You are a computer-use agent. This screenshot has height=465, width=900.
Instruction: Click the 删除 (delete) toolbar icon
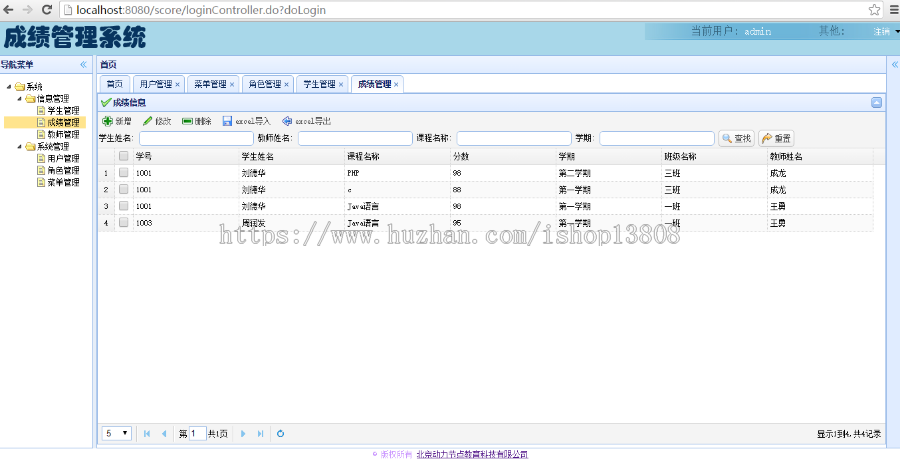pyautogui.click(x=187, y=121)
